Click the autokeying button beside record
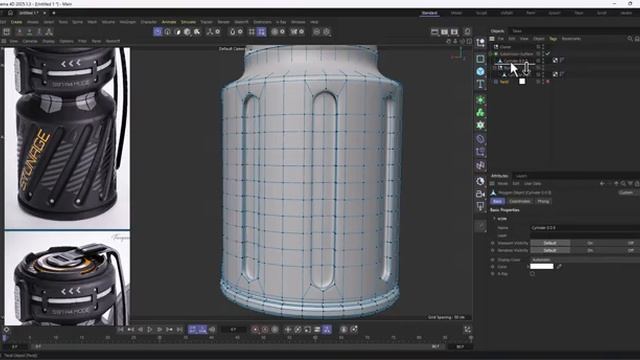This screenshot has width=640, height=360. point(265,329)
